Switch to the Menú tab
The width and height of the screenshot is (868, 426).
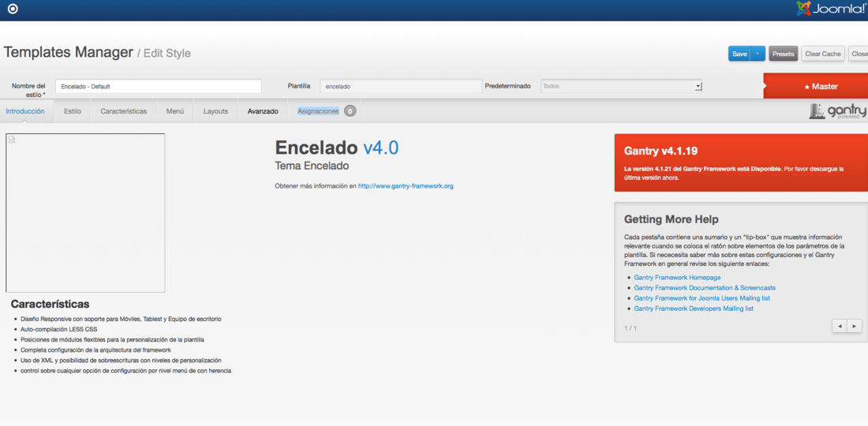click(x=175, y=111)
